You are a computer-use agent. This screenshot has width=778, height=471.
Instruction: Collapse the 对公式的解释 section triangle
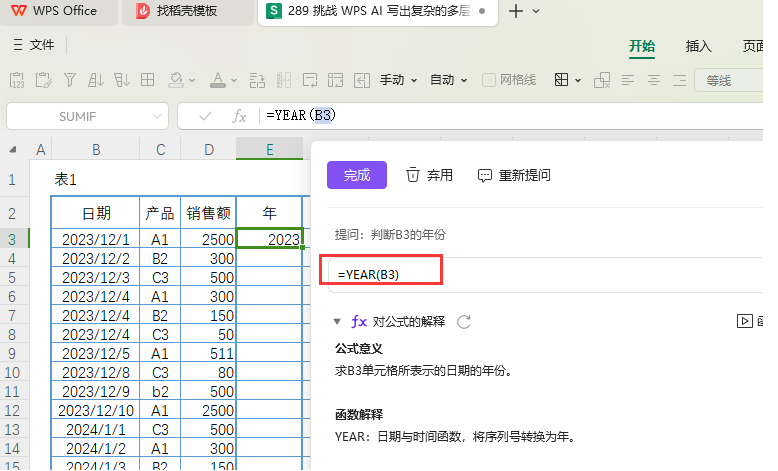tap(337, 322)
